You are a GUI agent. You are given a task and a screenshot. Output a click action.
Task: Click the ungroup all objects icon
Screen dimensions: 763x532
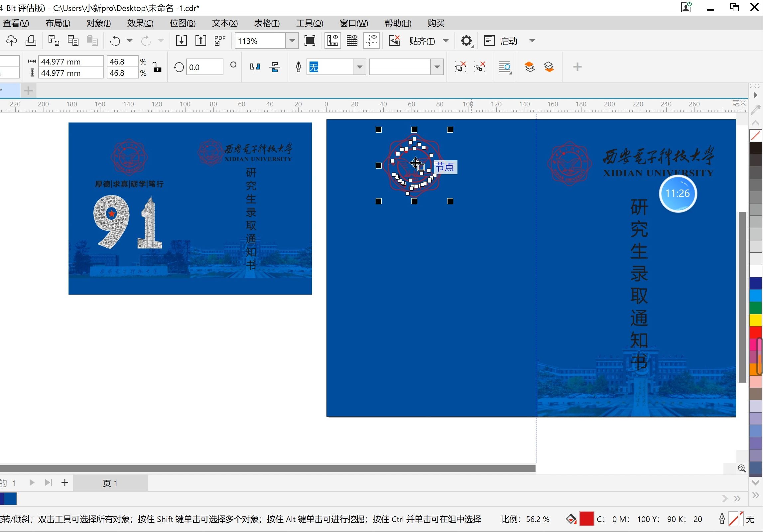tap(480, 67)
